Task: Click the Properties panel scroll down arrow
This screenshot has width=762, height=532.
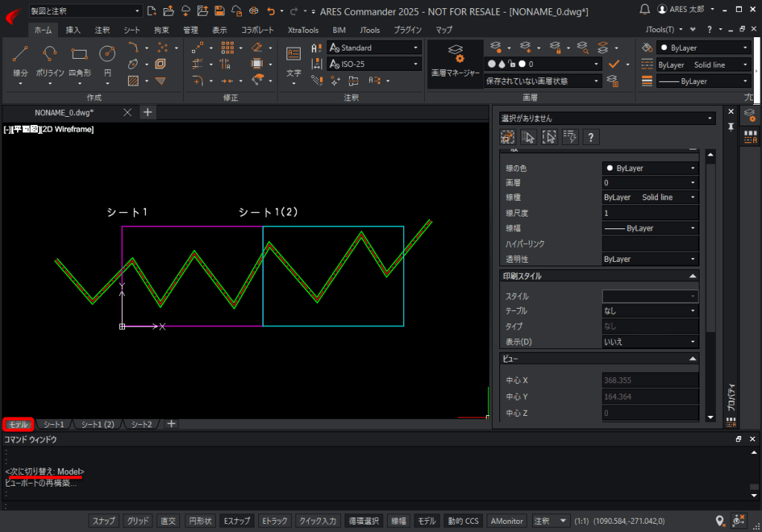Action: [711, 417]
